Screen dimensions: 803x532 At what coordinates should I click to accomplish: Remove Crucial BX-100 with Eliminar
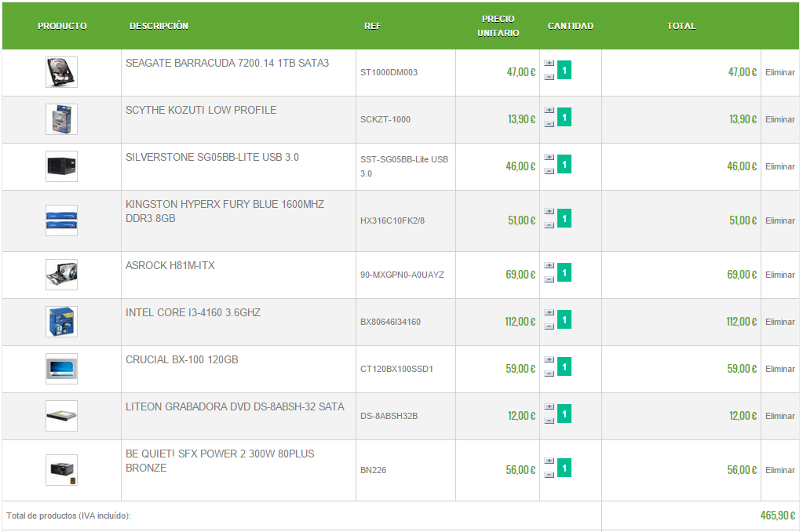tap(780, 369)
